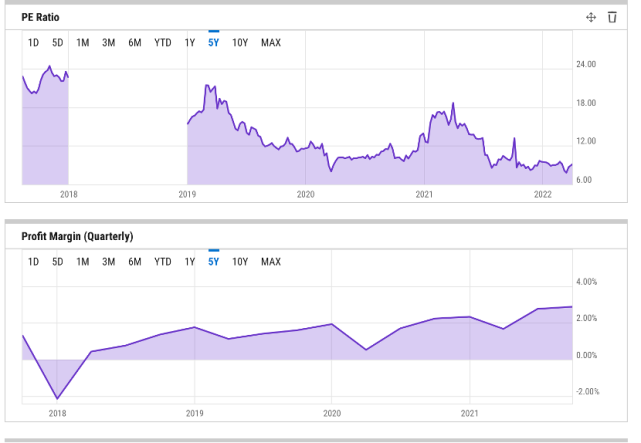
Task: Choose 6M range for Profit Margin
Action: point(134,262)
